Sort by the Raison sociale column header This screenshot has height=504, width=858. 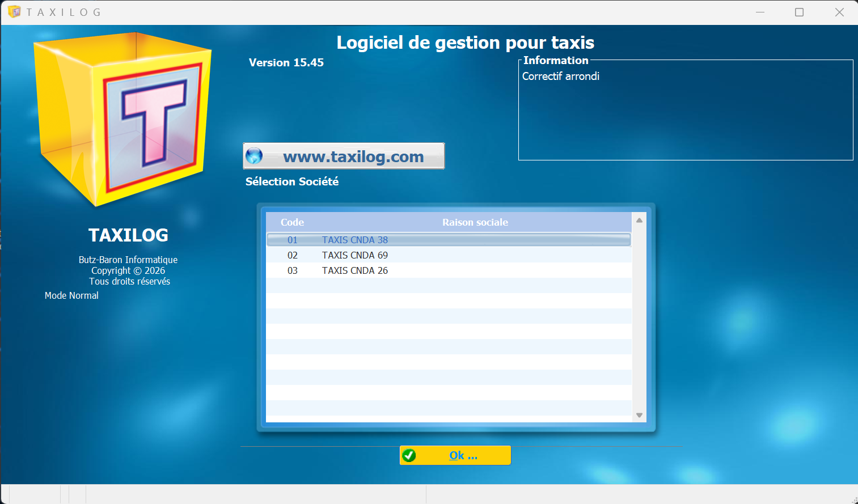pyautogui.click(x=475, y=222)
